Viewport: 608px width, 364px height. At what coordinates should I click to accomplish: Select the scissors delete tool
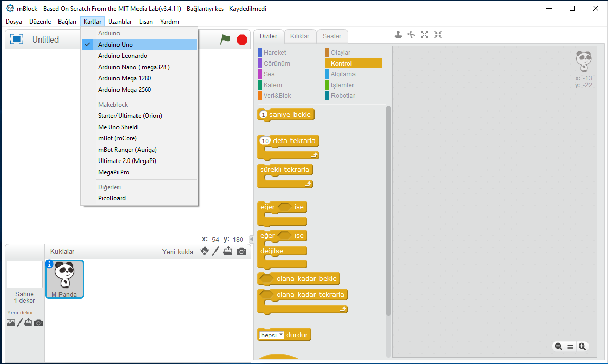pos(411,35)
